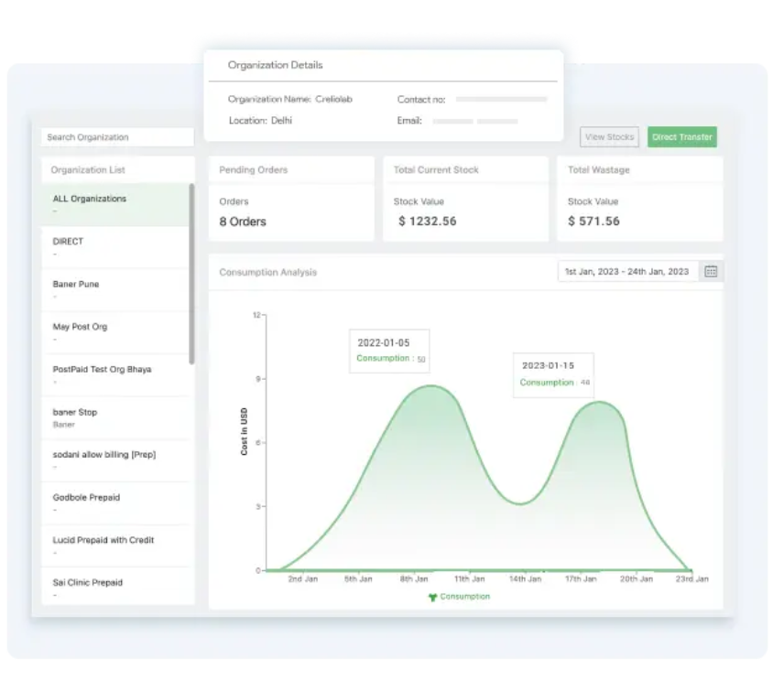Image resolution: width=784 pixels, height=681 pixels.
Task: Click the 2023-01-15 consumption tooltip
Action: (x=553, y=375)
